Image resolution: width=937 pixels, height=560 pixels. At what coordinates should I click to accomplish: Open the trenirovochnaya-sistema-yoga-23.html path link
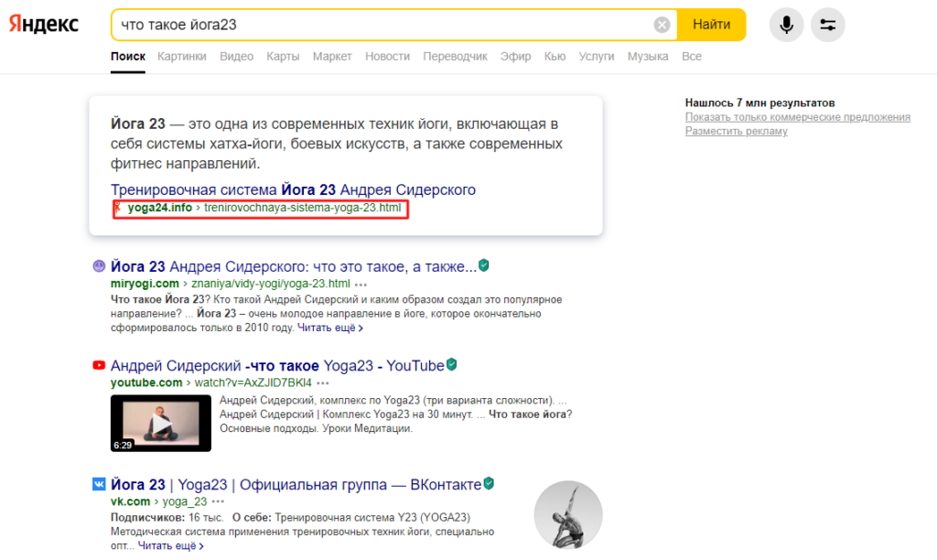point(302,208)
